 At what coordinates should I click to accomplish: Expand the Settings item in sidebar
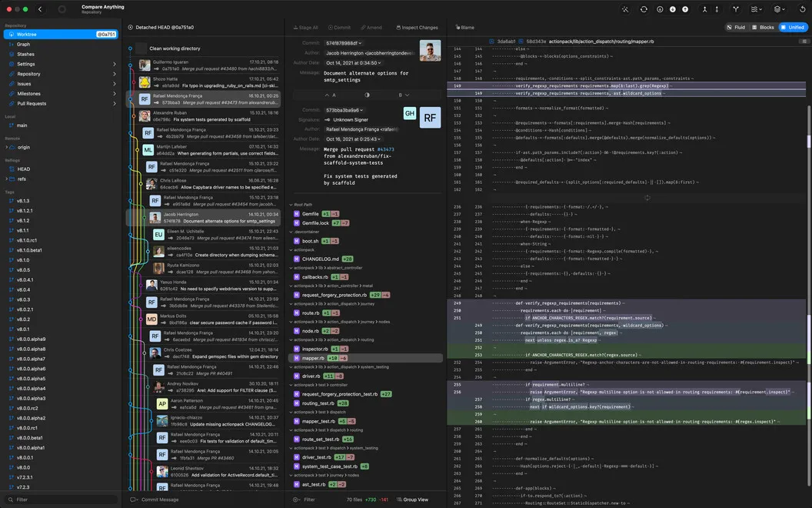click(115, 64)
